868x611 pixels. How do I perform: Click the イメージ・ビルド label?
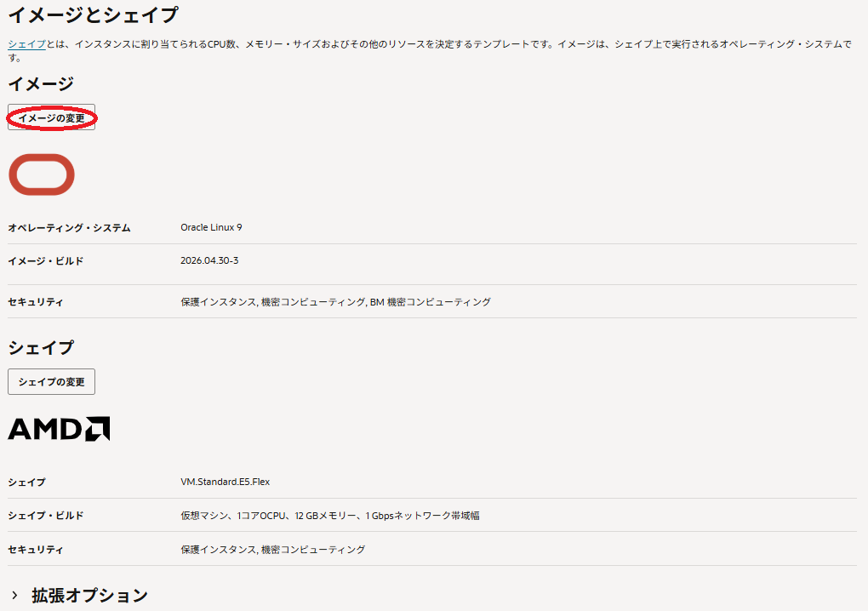(46, 261)
